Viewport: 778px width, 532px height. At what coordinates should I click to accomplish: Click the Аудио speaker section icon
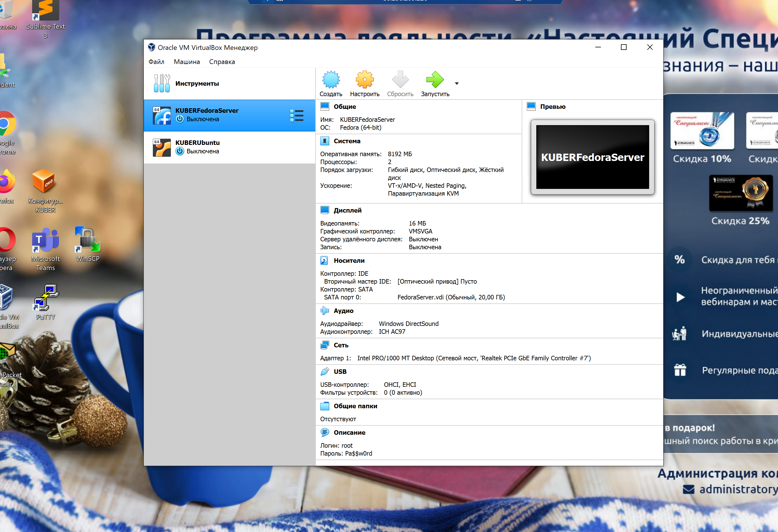[324, 311]
